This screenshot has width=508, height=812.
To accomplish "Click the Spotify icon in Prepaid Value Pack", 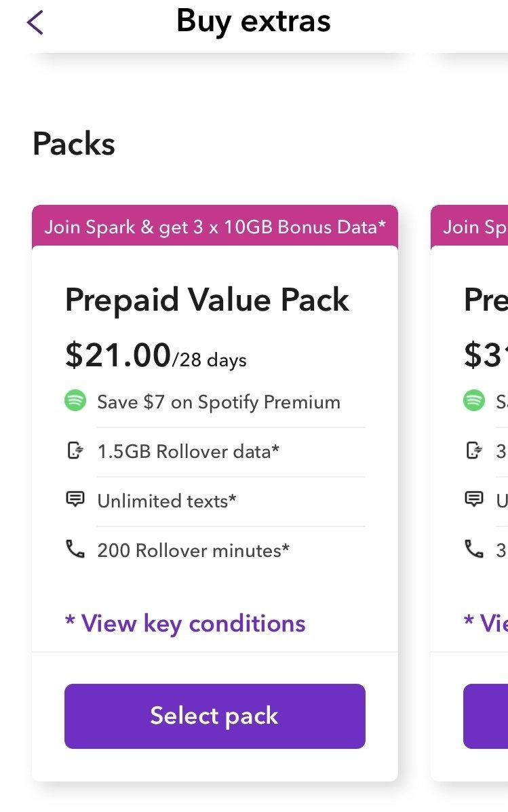I will [75, 401].
